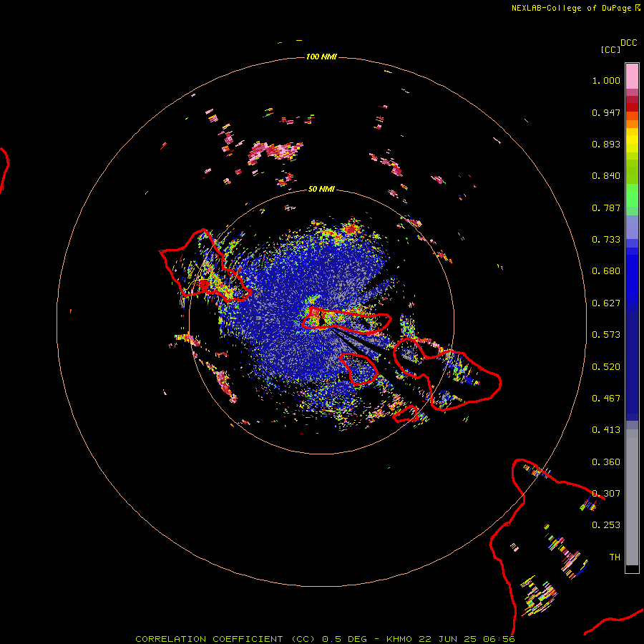The width and height of the screenshot is (644, 644).
Task: Click the DCC legend header
Action: [628, 43]
